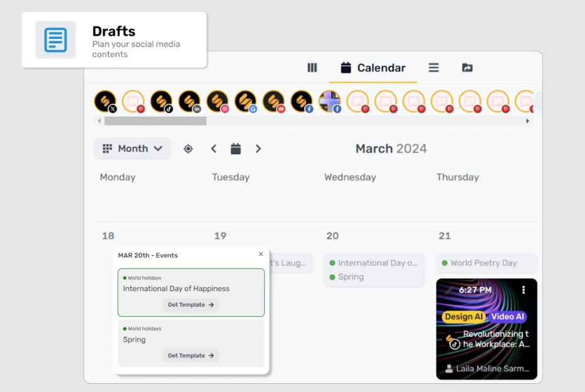The width and height of the screenshot is (585, 392).
Task: Click the Video AI tag
Action: click(x=507, y=317)
